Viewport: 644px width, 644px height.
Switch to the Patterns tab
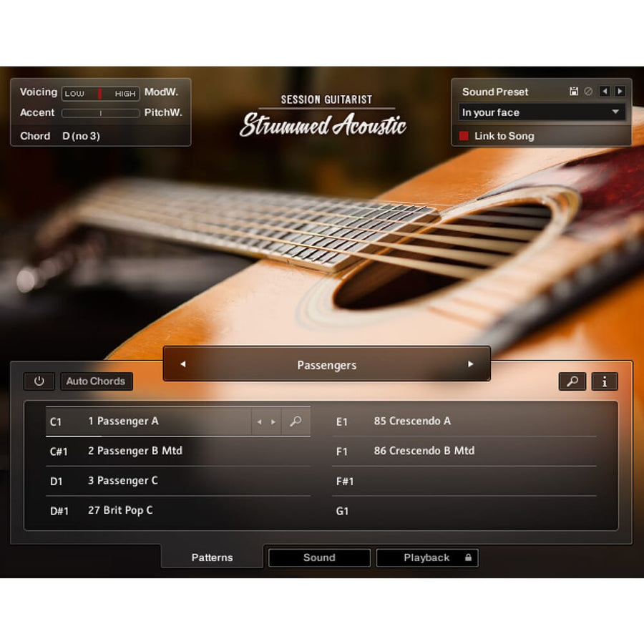[212, 557]
